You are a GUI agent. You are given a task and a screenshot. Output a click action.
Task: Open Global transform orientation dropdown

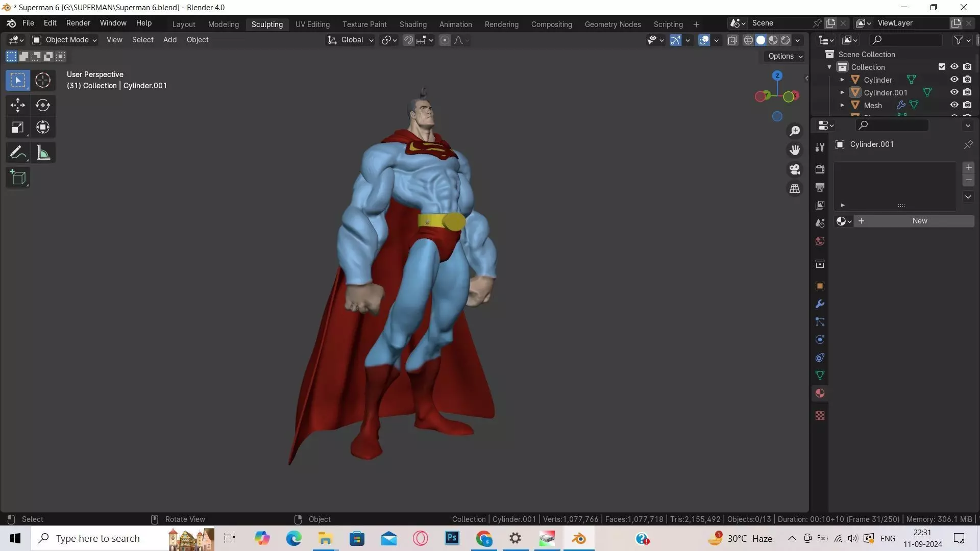tap(351, 40)
